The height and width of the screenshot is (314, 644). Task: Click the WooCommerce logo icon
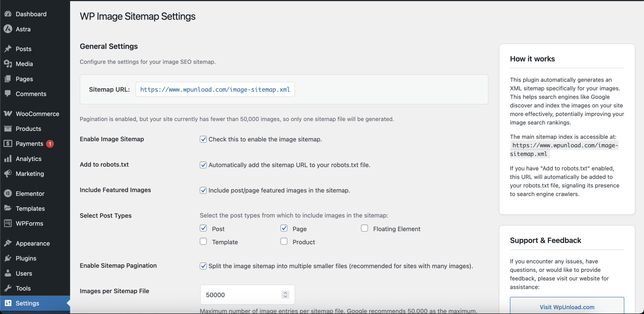tap(8, 114)
